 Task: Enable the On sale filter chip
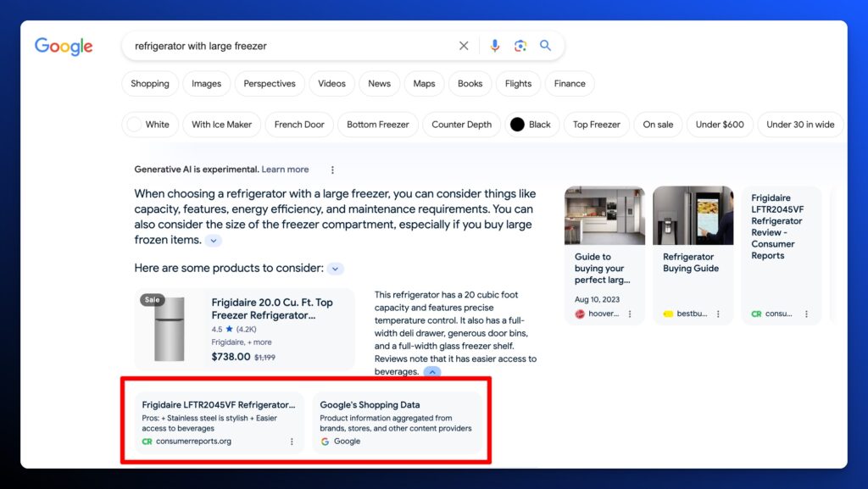(658, 125)
